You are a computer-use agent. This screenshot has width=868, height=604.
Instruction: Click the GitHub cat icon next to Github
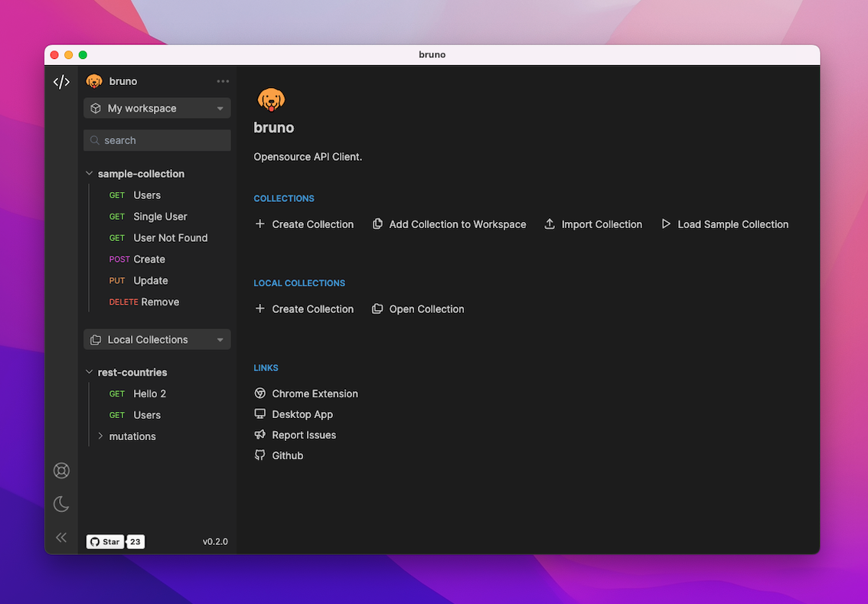pos(259,455)
